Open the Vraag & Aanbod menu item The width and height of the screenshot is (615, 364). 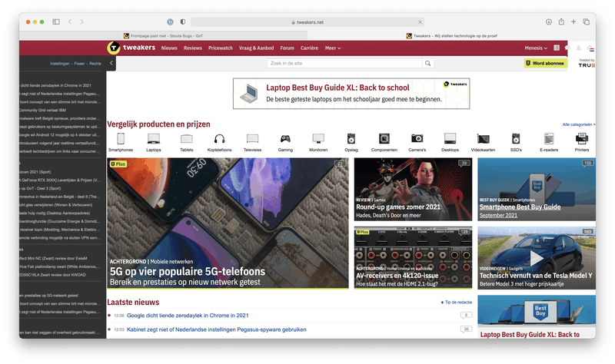tap(256, 48)
